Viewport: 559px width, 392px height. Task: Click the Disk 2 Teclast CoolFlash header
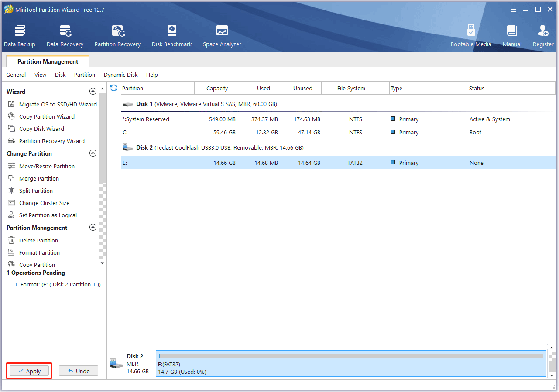click(338, 147)
